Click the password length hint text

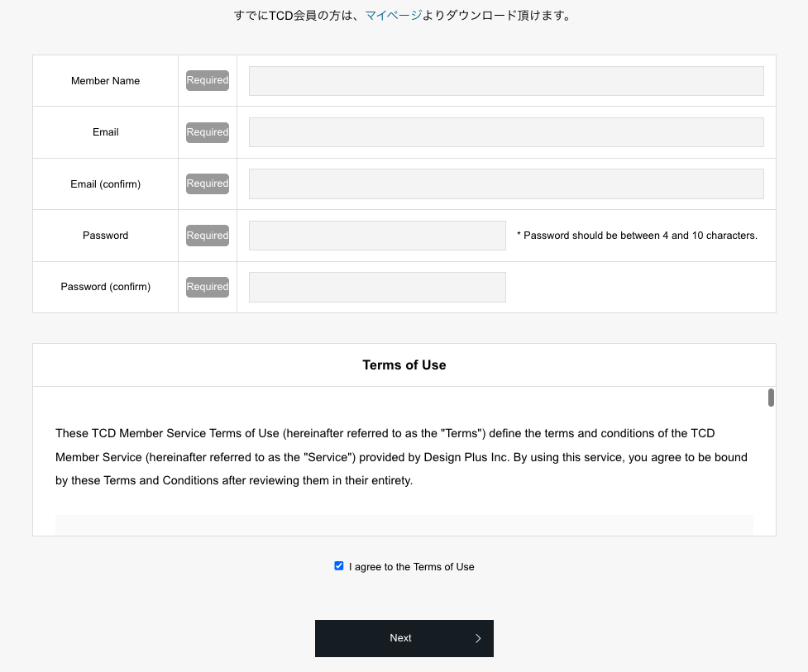637,236
